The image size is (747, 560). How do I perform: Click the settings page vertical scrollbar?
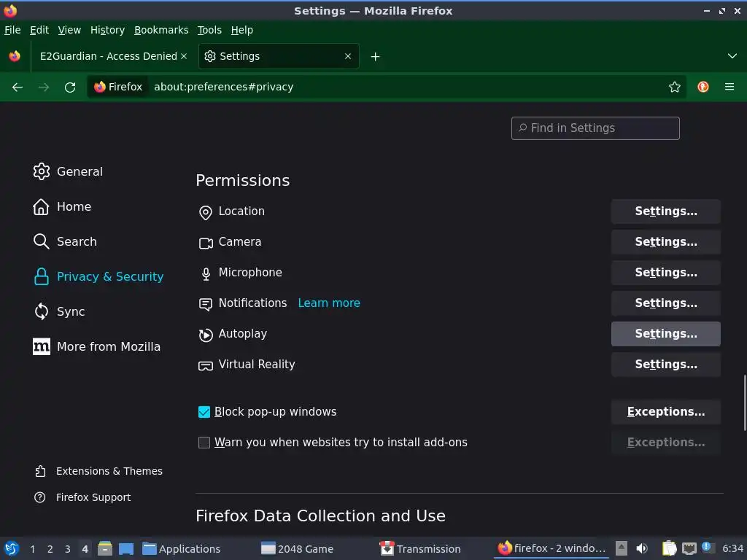pyautogui.click(x=745, y=402)
